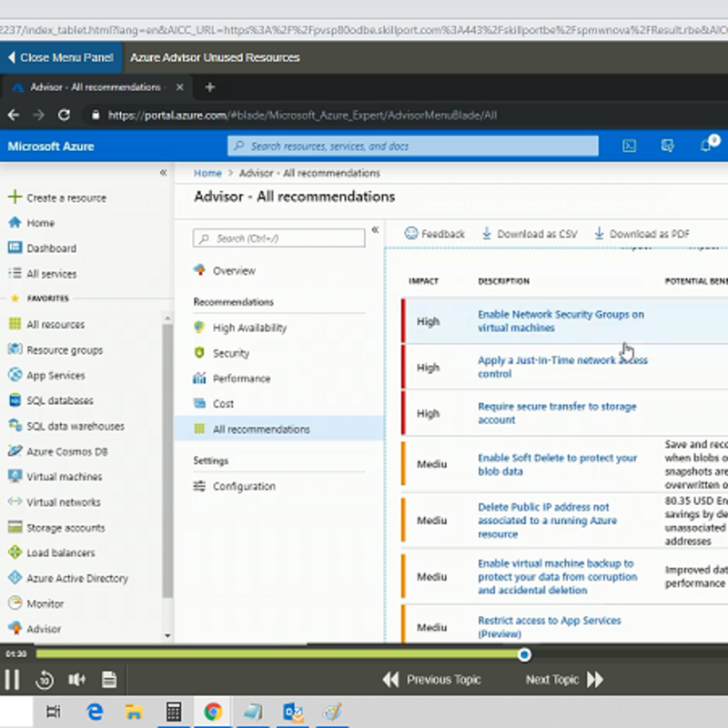Screen dimensions: 728x728
Task: Open Dashboard in the sidebar
Action: click(x=42, y=248)
